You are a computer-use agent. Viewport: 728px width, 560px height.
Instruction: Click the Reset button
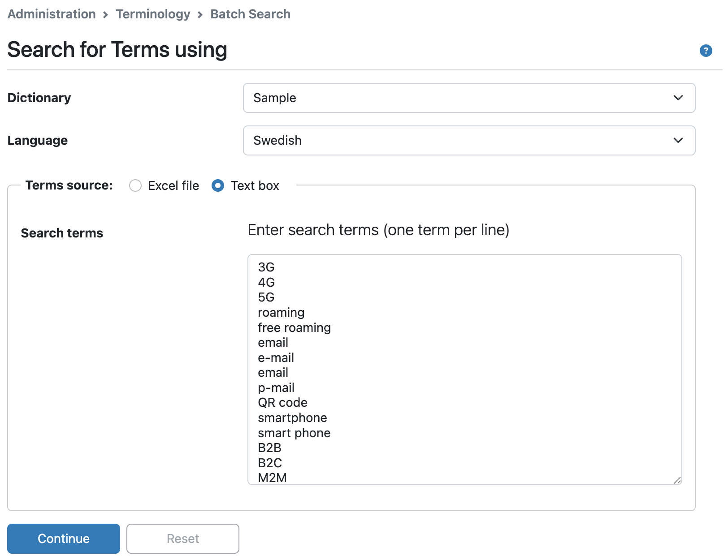(x=183, y=538)
